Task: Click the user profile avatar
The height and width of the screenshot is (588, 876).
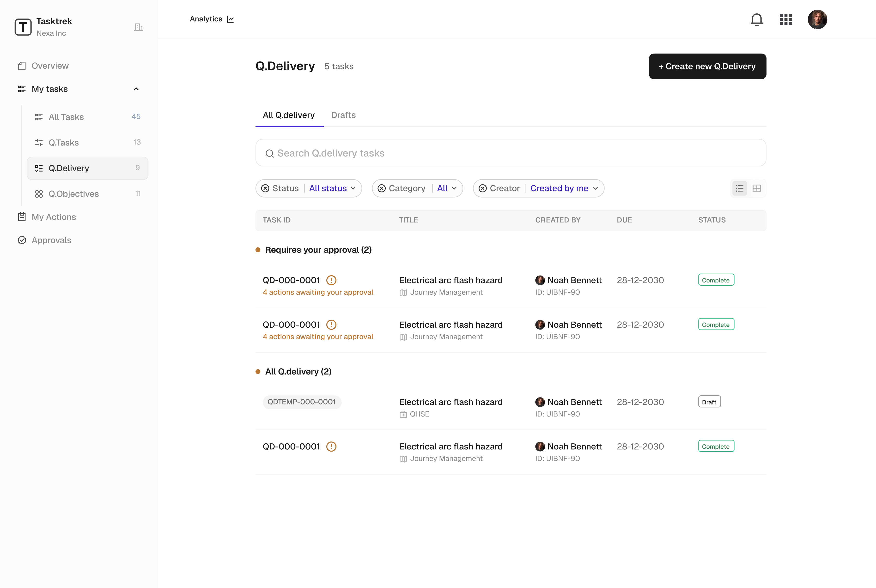Action: (817, 19)
